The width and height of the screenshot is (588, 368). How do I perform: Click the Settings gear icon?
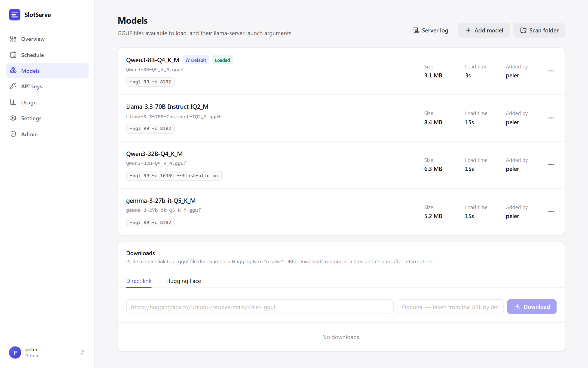[13, 118]
